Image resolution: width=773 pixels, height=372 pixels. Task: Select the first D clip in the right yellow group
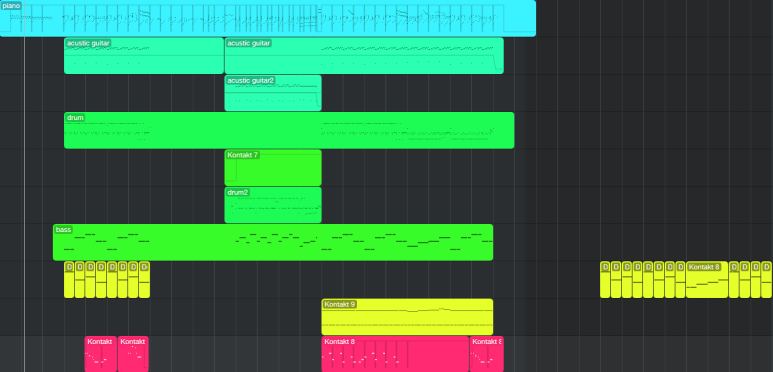(x=605, y=280)
